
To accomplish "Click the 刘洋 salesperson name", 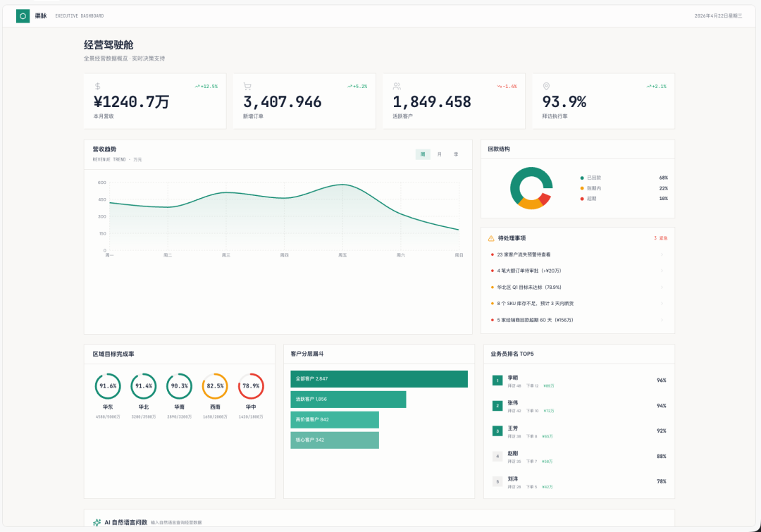I will point(512,478).
